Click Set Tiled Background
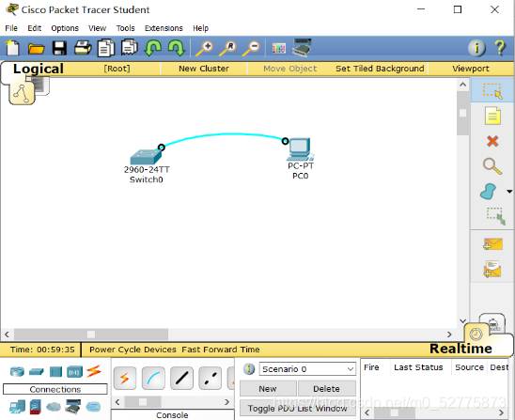This screenshot has width=515, height=420. coord(380,69)
